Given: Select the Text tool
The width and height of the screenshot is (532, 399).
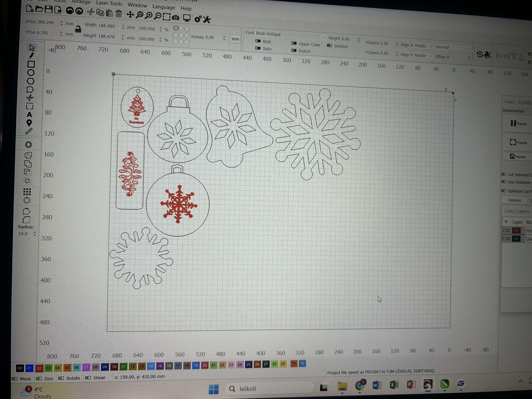Looking at the screenshot, I should (29, 115).
